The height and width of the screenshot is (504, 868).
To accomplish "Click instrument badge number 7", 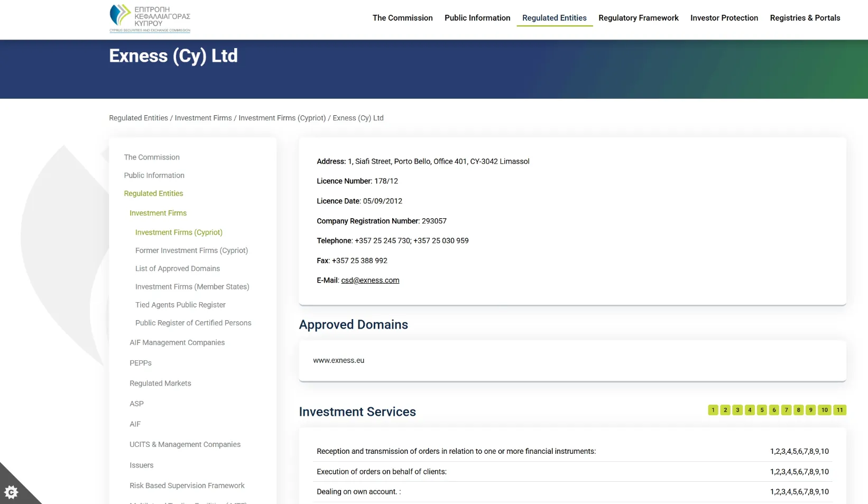I will [x=786, y=410].
